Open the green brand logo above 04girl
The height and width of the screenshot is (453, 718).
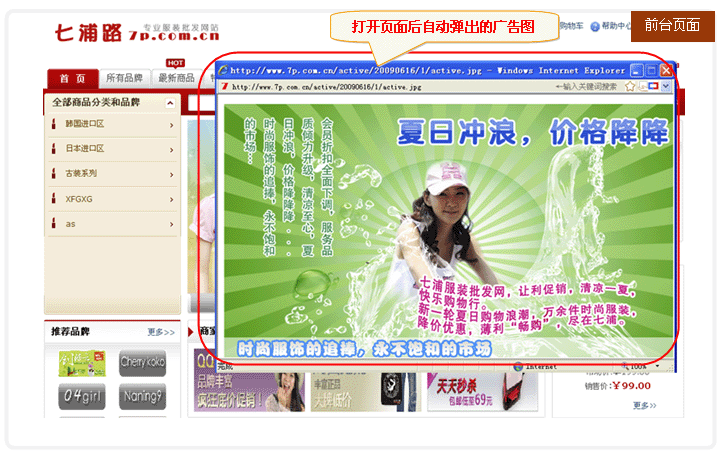[x=82, y=363]
